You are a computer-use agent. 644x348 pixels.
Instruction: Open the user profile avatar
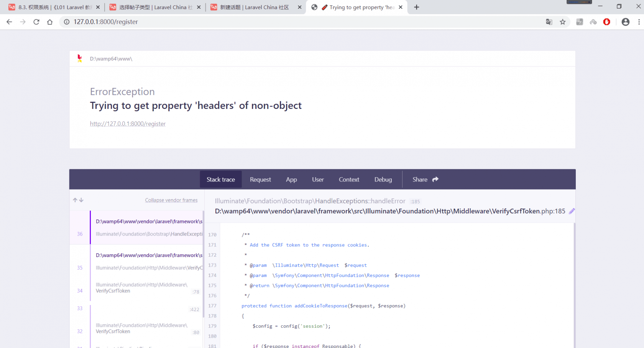coord(626,22)
